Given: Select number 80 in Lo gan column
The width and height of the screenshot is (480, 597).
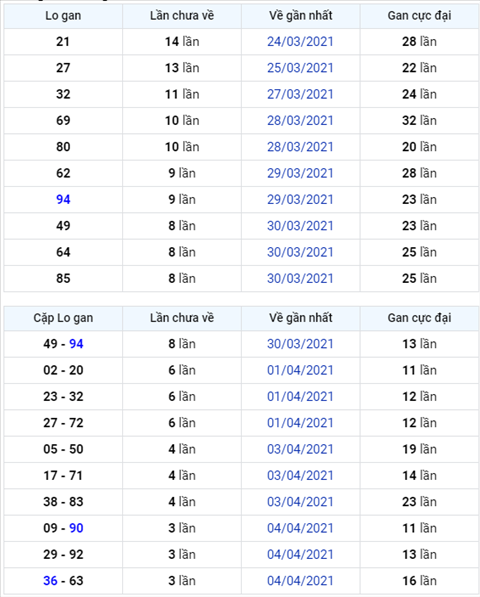Looking at the screenshot, I should click(x=63, y=147).
